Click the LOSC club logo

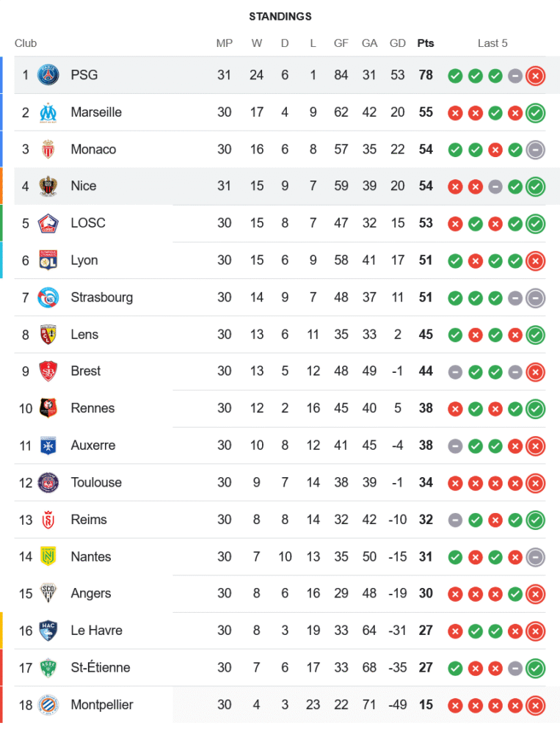(x=48, y=223)
